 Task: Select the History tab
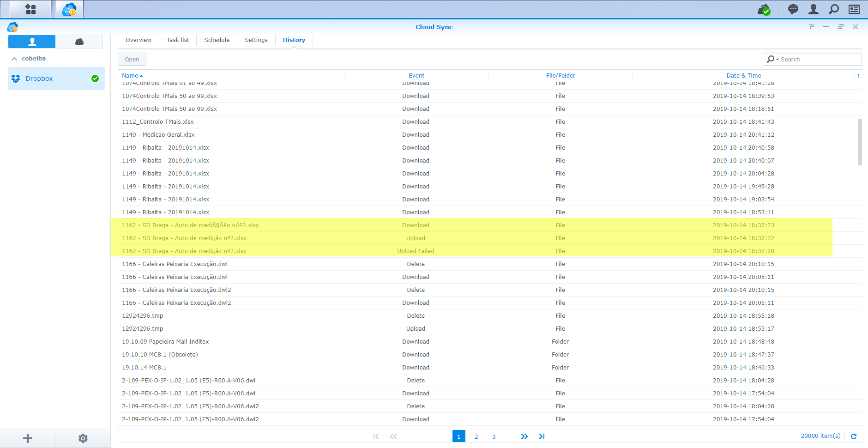tap(294, 40)
